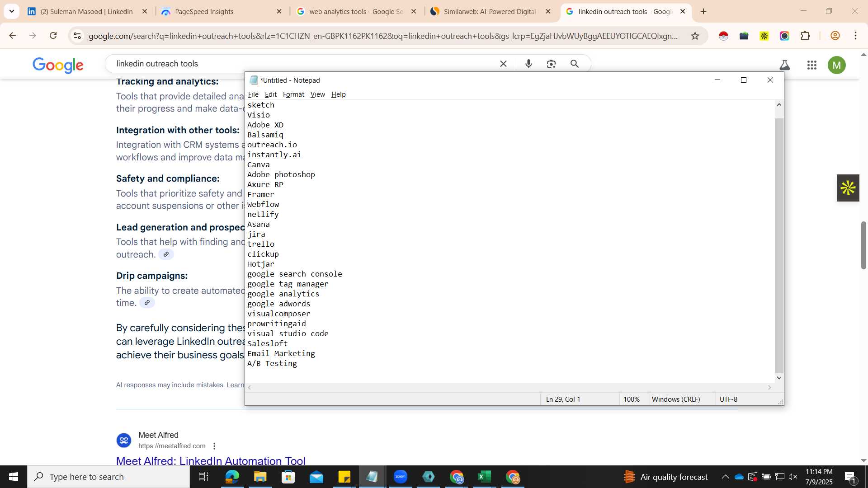Open site information icon in address bar
868x488 pixels.
(x=77, y=36)
